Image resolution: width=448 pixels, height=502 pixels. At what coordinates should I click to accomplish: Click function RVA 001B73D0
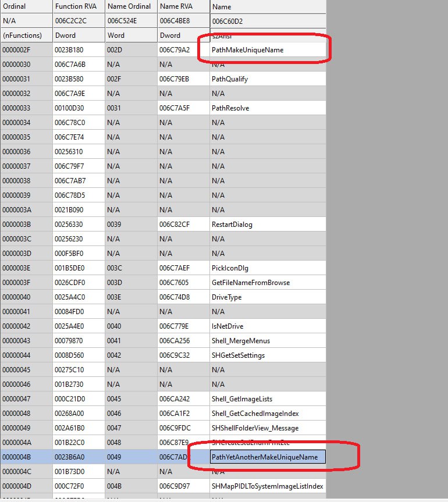click(79, 471)
